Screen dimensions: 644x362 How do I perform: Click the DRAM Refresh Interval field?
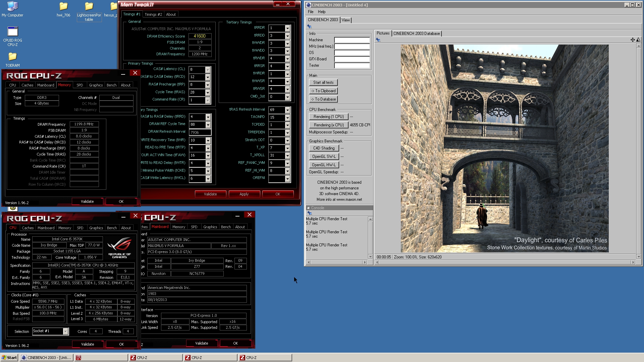[200, 132]
